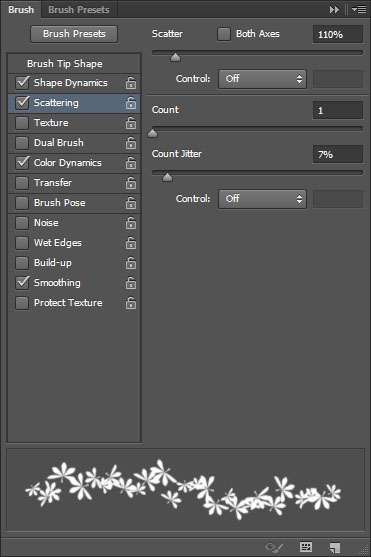
Task: Uncheck the Color Dynamics checkbox
Action: 22,163
